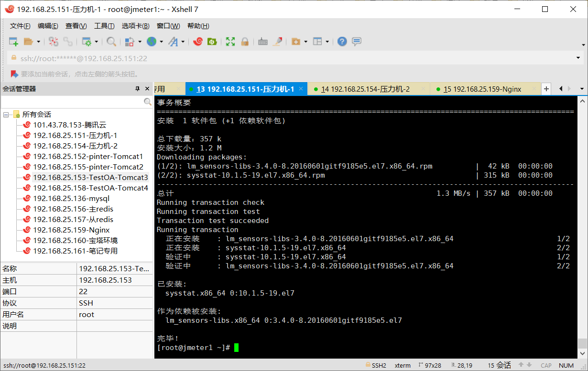Open the 帮助(H) menu
Screen dimensions: 588x371
coord(198,26)
